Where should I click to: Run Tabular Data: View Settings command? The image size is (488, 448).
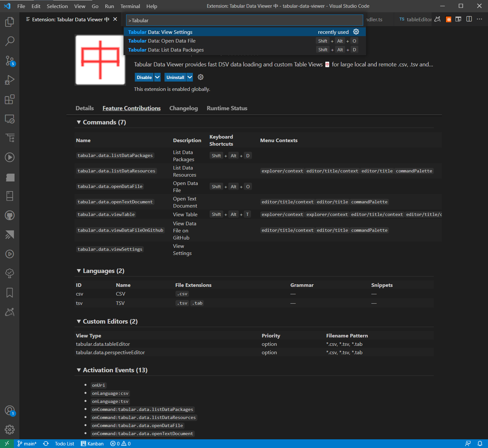245,32
